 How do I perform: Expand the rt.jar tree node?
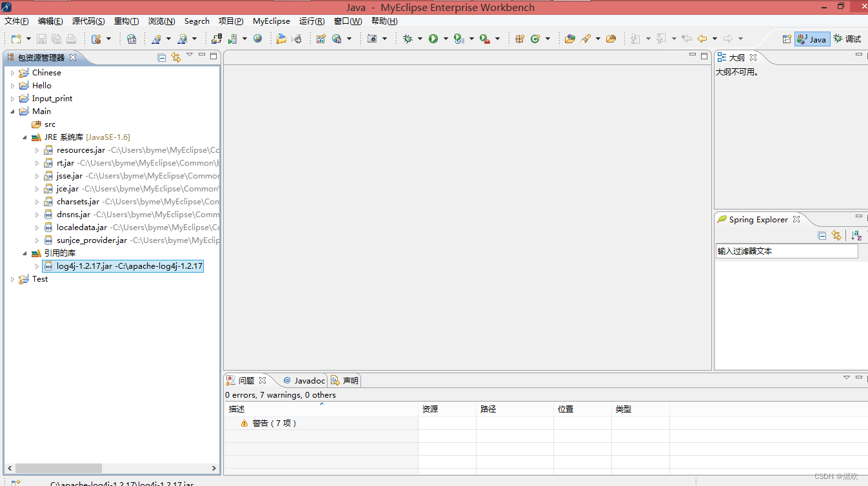[37, 163]
